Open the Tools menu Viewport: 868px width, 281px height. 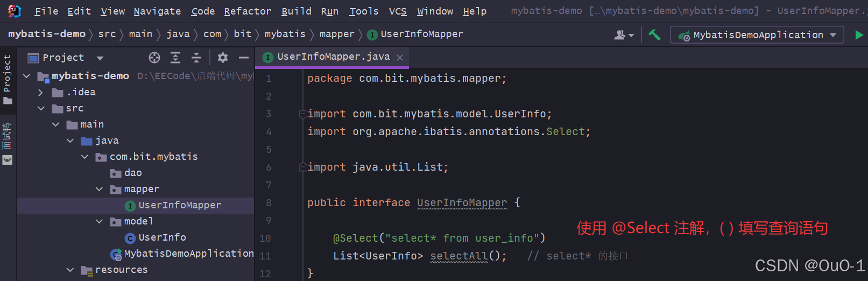[364, 11]
